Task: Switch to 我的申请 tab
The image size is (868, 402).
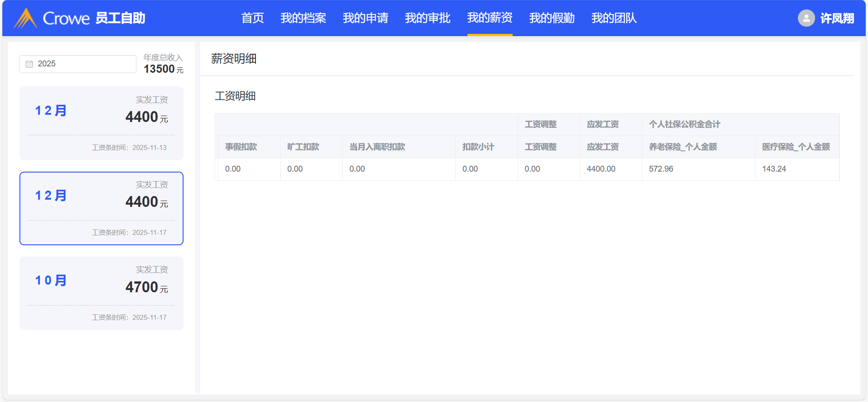Action: pos(365,18)
